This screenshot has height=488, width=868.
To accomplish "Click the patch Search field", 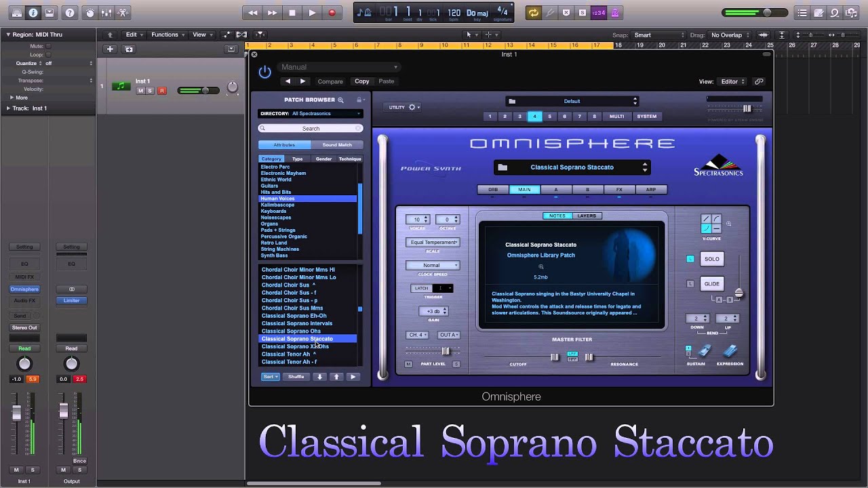I will pos(311,128).
